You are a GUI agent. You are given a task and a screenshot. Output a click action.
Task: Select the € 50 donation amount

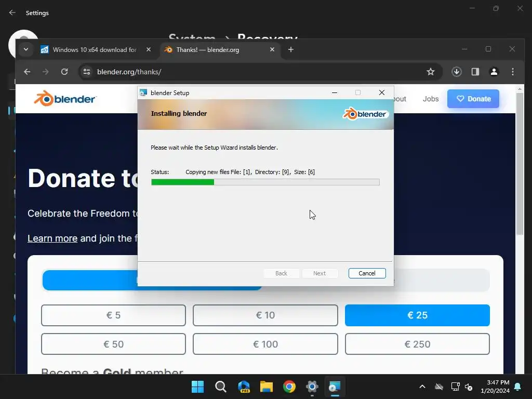113,344
